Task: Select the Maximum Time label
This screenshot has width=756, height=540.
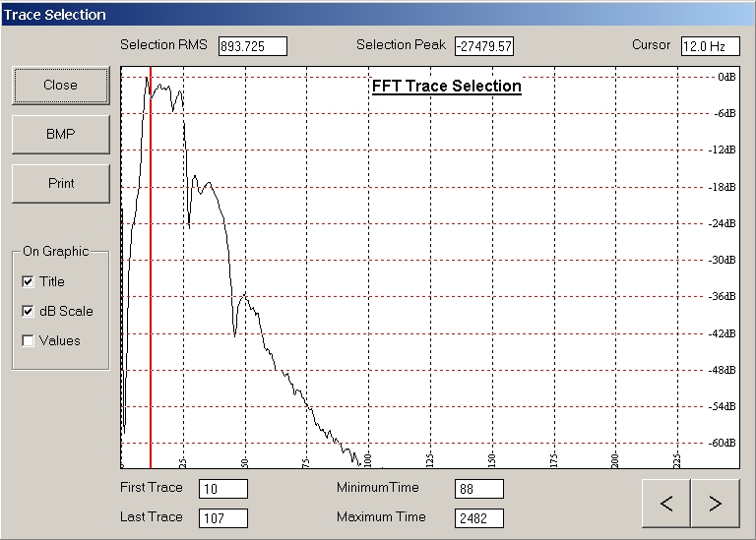Action: pos(381,516)
